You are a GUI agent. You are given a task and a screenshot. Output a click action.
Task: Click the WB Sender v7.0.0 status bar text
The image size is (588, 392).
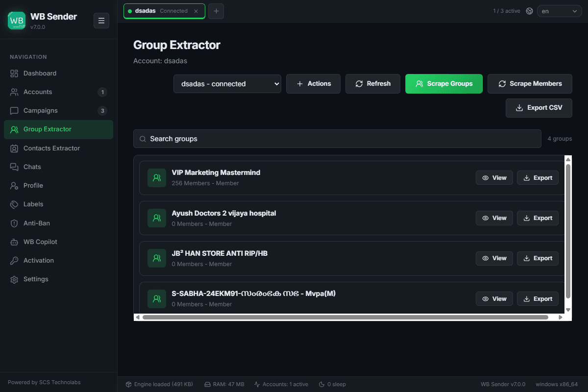click(x=503, y=384)
